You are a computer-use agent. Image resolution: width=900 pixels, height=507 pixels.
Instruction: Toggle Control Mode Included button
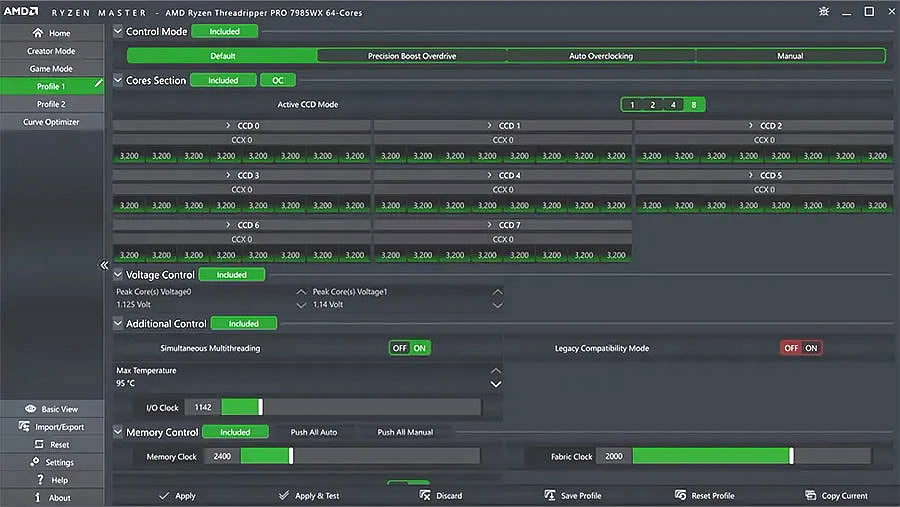pyautogui.click(x=224, y=32)
